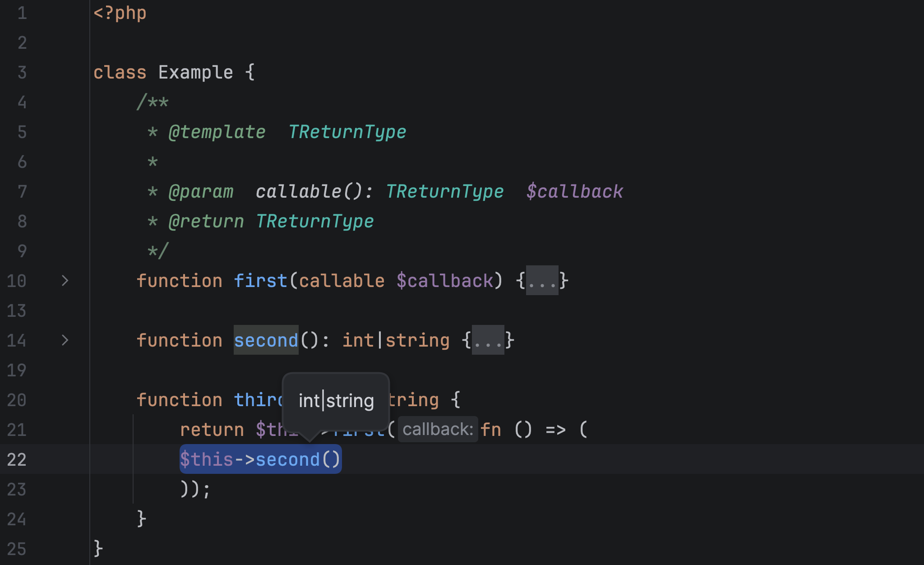Screen dimensions: 924x565
Task: Click the selected $this->second() expression
Action: coord(260,459)
